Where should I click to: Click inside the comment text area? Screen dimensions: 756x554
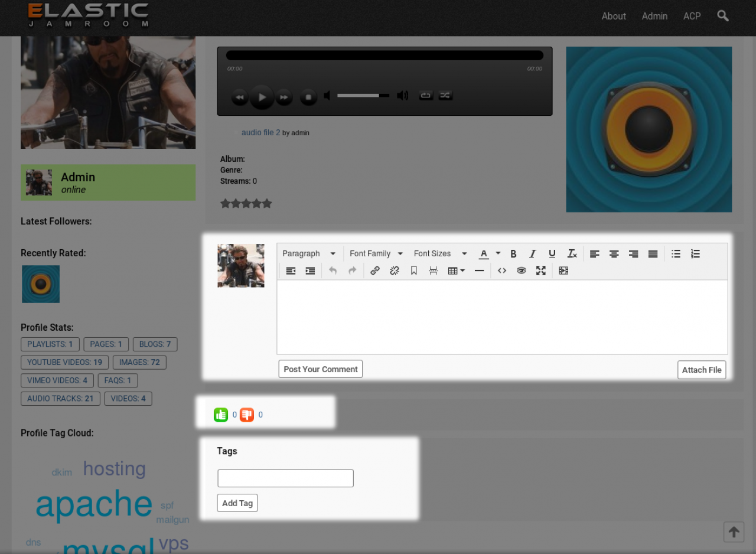pos(502,317)
